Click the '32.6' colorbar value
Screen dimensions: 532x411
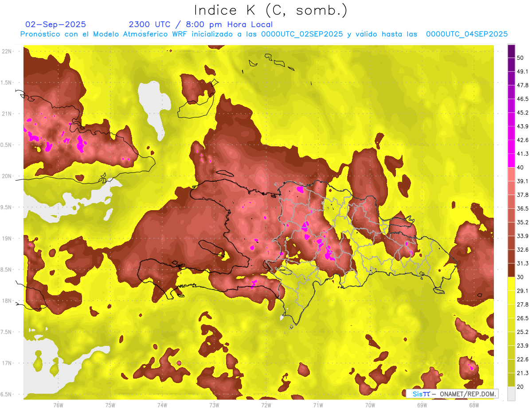522,250
